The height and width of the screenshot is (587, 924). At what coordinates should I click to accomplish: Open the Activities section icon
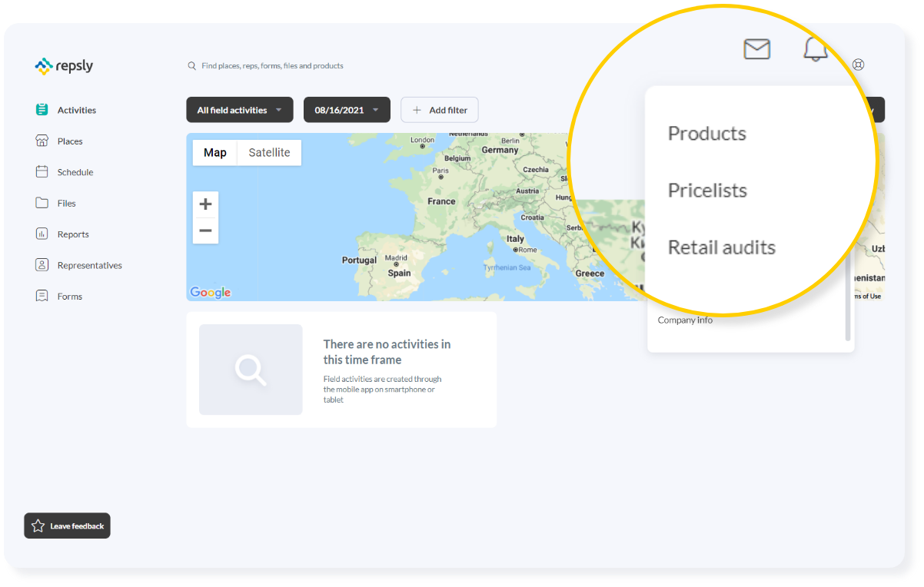click(x=42, y=110)
